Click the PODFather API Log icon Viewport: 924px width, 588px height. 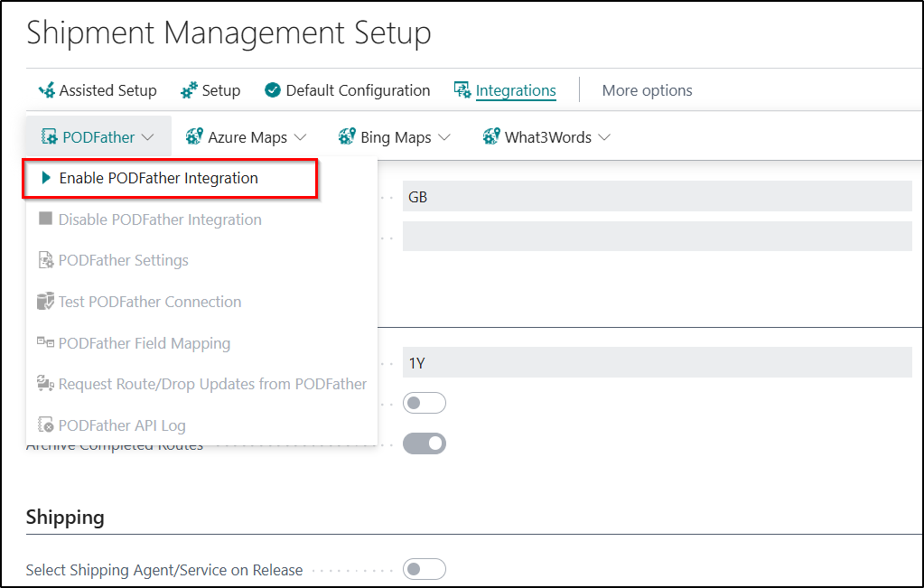tap(45, 425)
